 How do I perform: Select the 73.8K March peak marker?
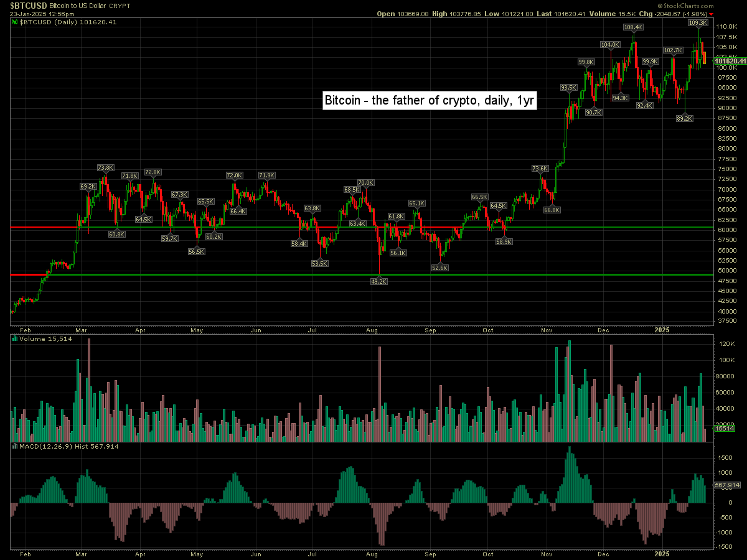[x=105, y=168]
